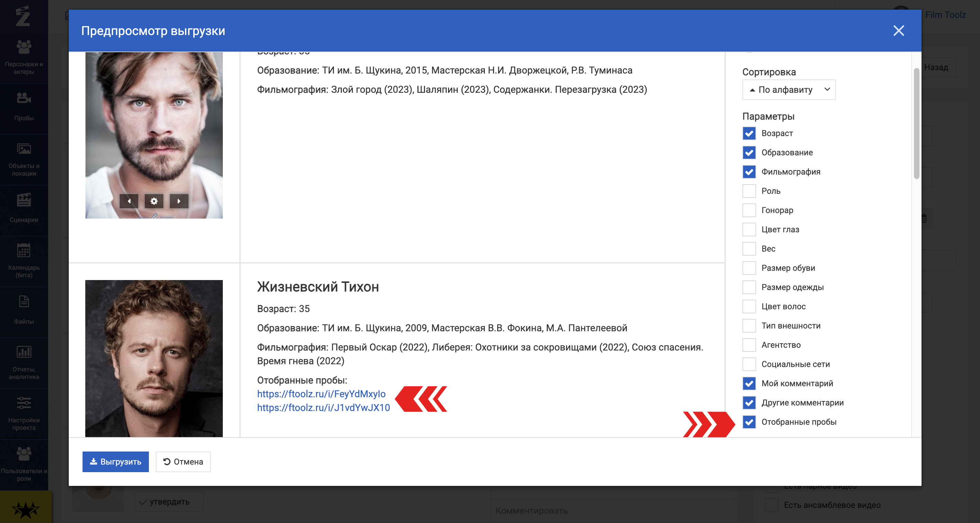This screenshot has height=523, width=980.
Task: Uncheck the Отобранные пробы checkbox
Action: [749, 422]
